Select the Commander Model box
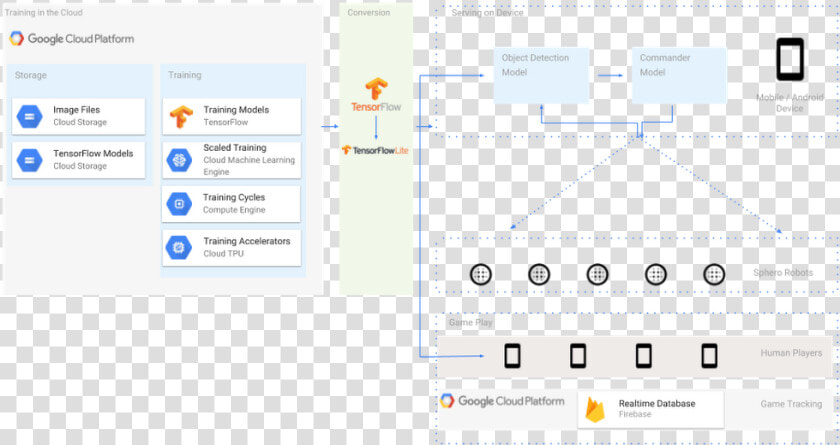Viewport: 840px width, 445px height. point(679,76)
